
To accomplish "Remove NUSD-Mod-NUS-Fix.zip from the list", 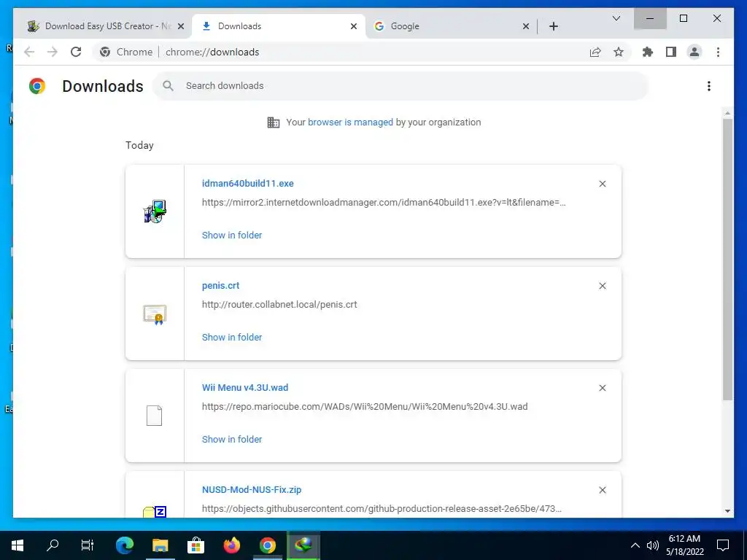I will [x=602, y=490].
